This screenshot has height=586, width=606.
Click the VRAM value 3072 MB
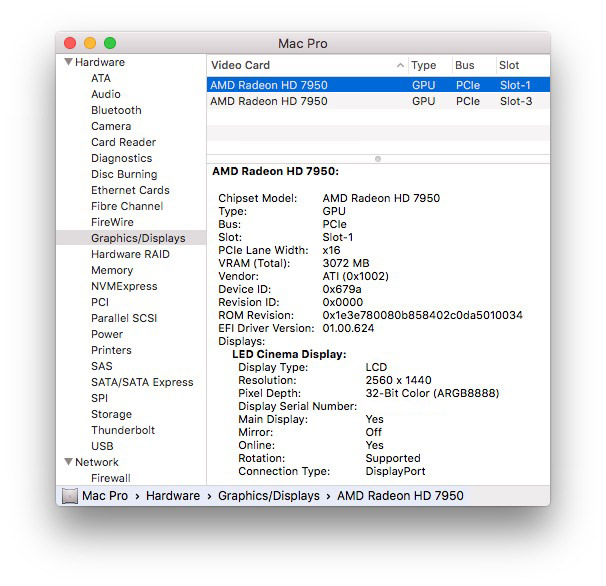346,263
